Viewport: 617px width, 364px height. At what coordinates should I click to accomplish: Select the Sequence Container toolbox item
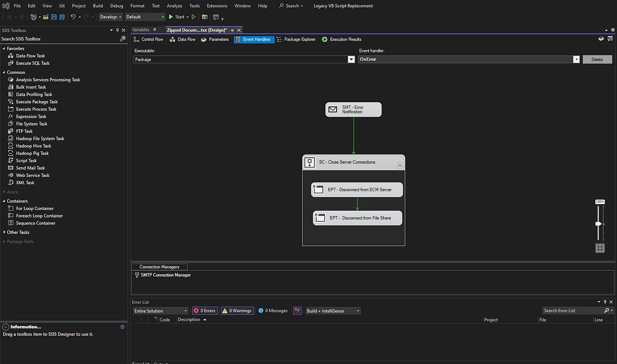pyautogui.click(x=32, y=223)
